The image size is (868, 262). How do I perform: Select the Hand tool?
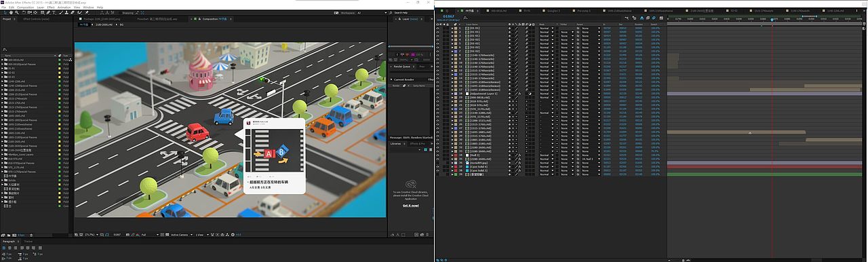point(11,12)
